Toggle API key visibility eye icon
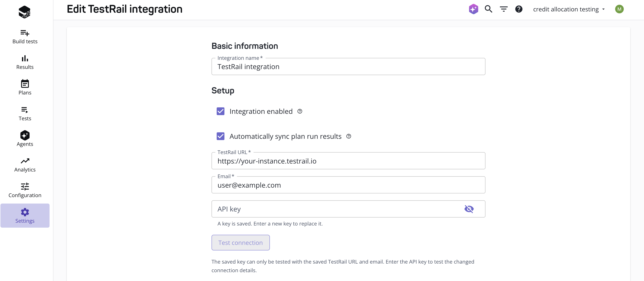The image size is (644, 281). 469,209
